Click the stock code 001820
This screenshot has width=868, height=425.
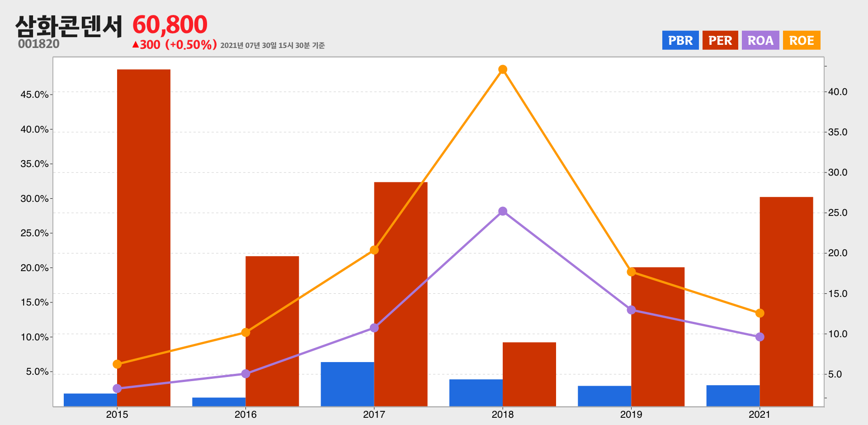click(39, 44)
